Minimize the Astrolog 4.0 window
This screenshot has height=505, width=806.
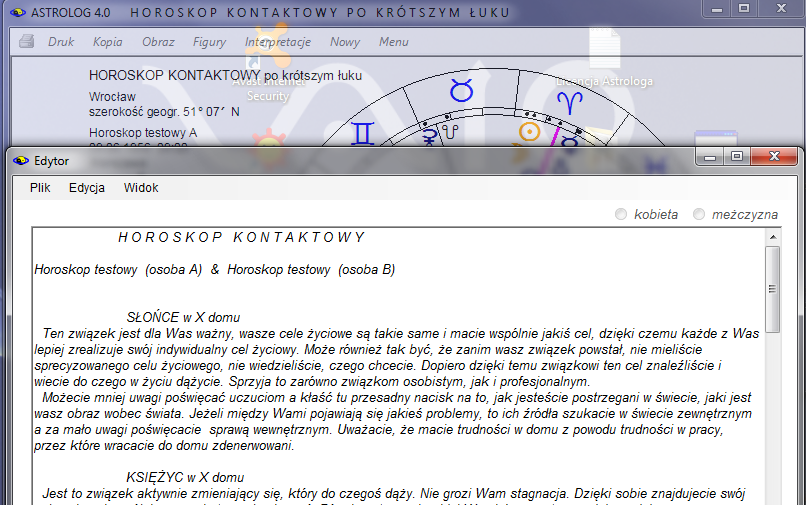coord(717,9)
